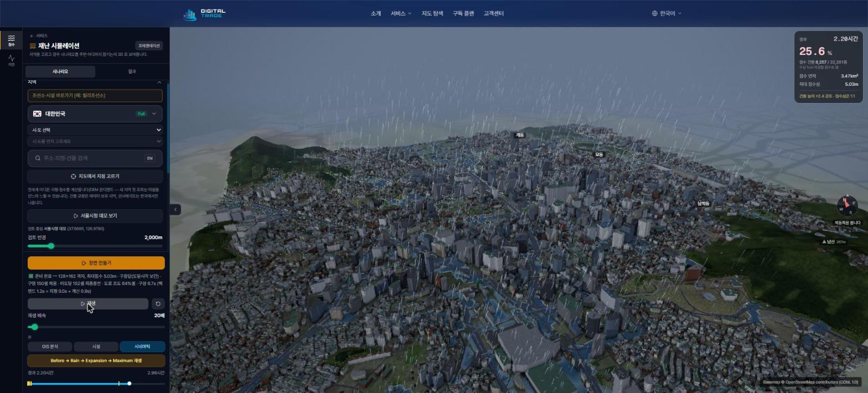Click the green Full badge
Screen dimensions: 868x393
[x=141, y=114]
